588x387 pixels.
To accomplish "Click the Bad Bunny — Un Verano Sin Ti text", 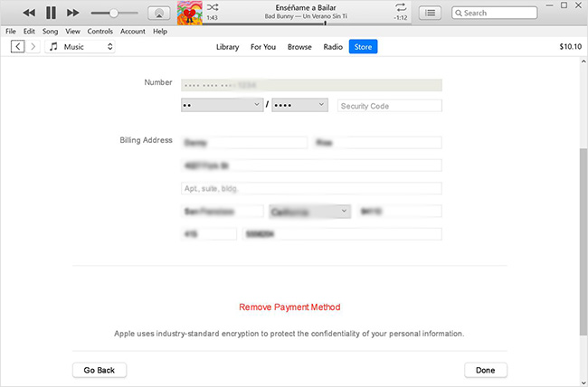I will click(x=306, y=16).
